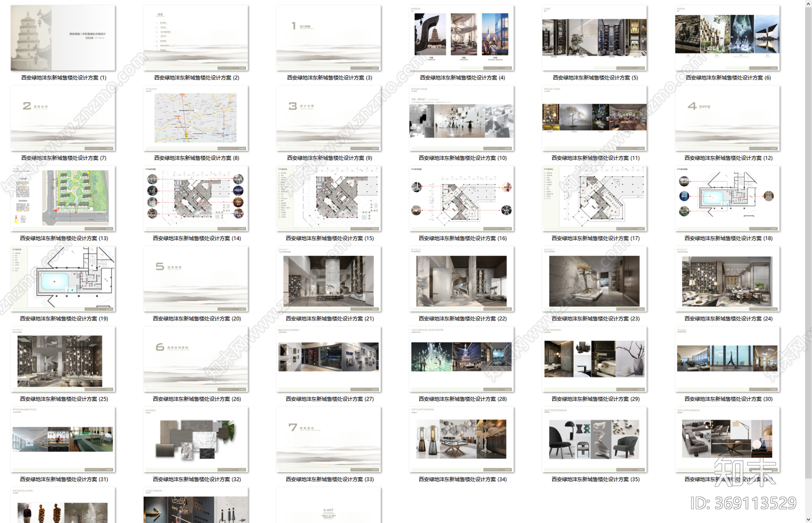Click the scrollbar up arrow
This screenshot has width=812, height=523.
[808, 4]
